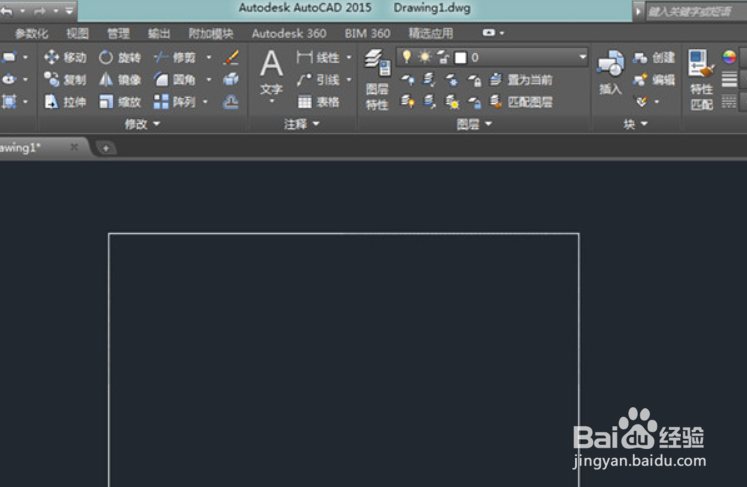Viewport: 747px width, 487px height.
Task: Click the Layer Unisolate icon
Action: [429, 101]
